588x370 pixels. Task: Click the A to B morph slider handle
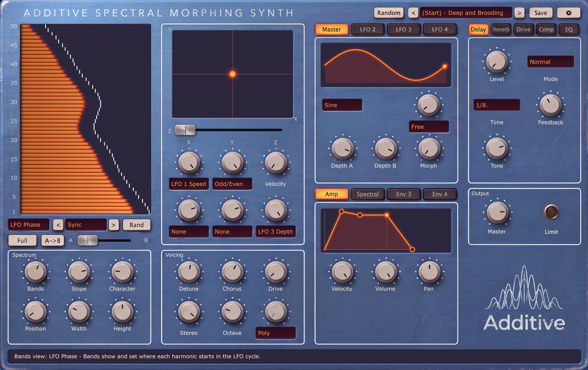coord(88,240)
